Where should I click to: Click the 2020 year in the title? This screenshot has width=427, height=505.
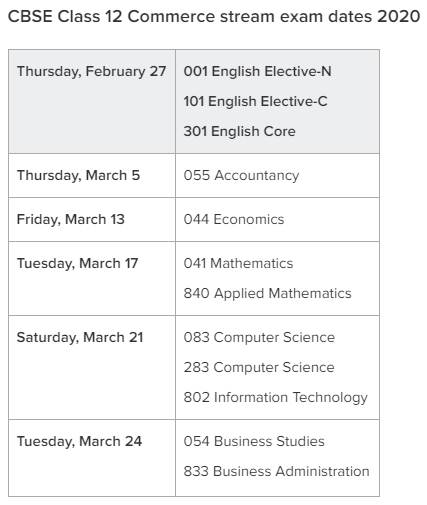coord(399,16)
